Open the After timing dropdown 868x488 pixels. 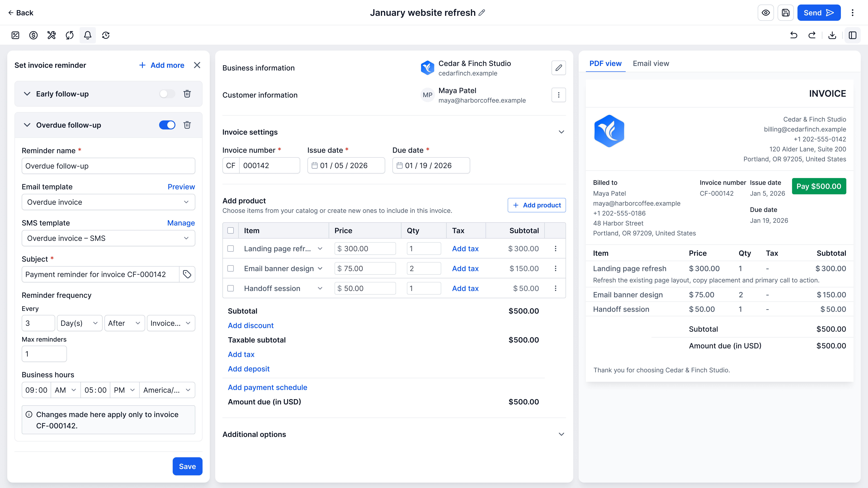125,323
